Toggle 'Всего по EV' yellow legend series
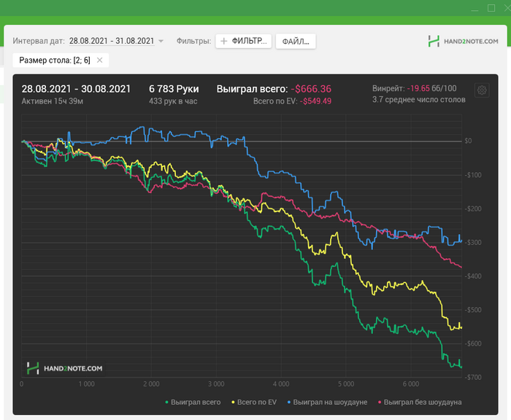The height and width of the screenshot is (420, 511). click(254, 402)
